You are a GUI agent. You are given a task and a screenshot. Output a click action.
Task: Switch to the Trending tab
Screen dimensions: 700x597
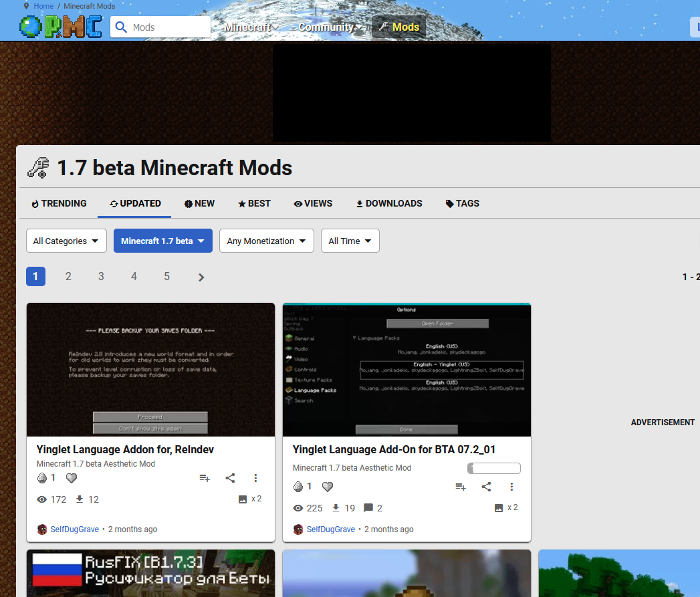coord(59,204)
